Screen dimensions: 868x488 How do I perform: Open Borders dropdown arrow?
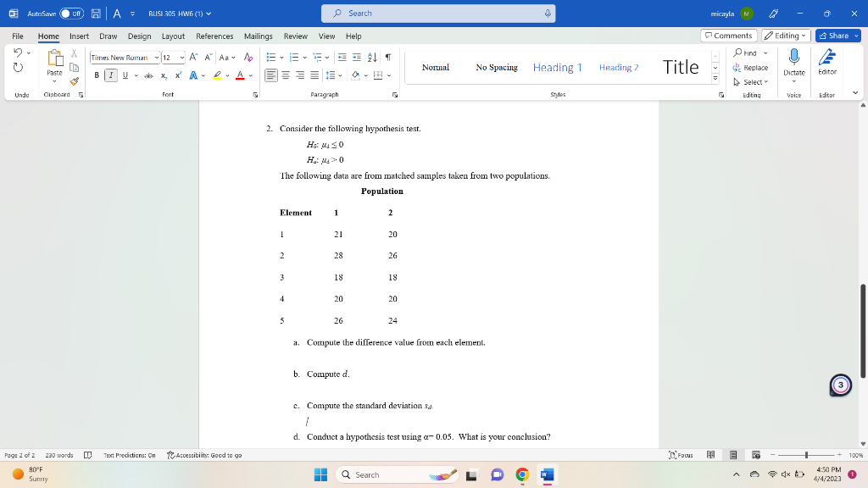389,75
